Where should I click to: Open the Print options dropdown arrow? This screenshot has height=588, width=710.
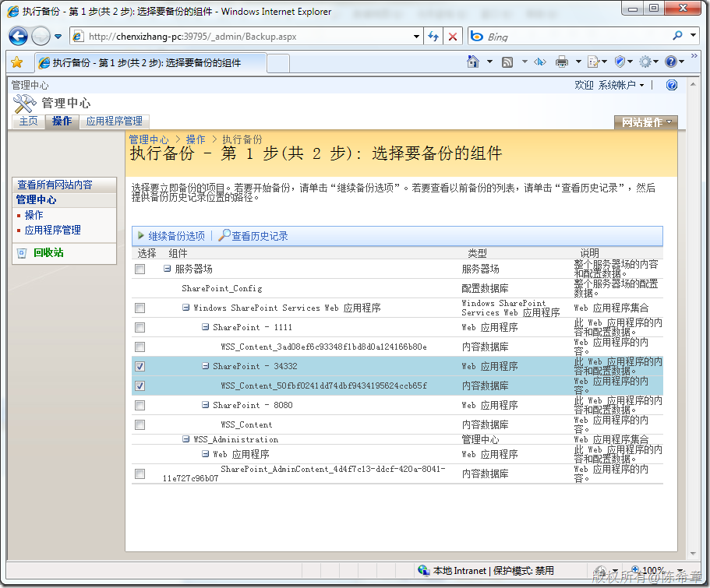pyautogui.click(x=578, y=62)
